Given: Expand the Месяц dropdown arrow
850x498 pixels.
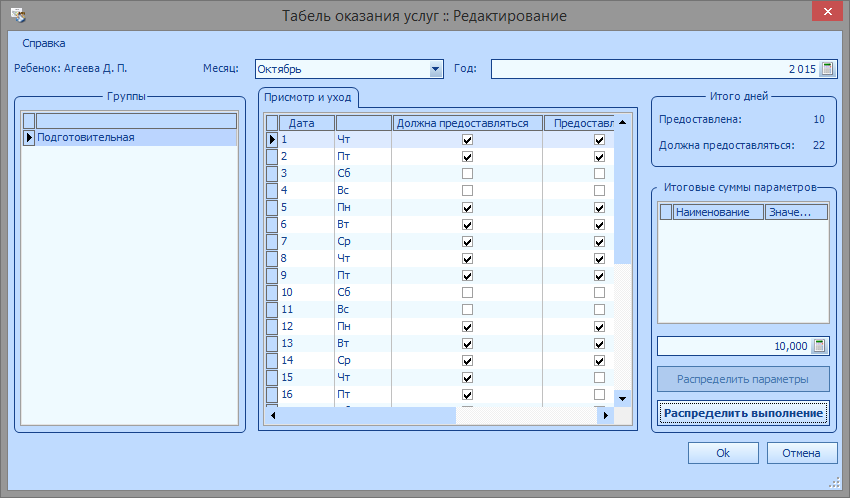Looking at the screenshot, I should [x=435, y=69].
